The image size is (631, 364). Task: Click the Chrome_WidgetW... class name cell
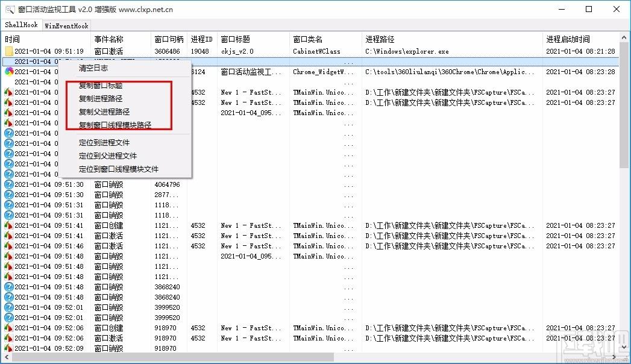coord(323,72)
